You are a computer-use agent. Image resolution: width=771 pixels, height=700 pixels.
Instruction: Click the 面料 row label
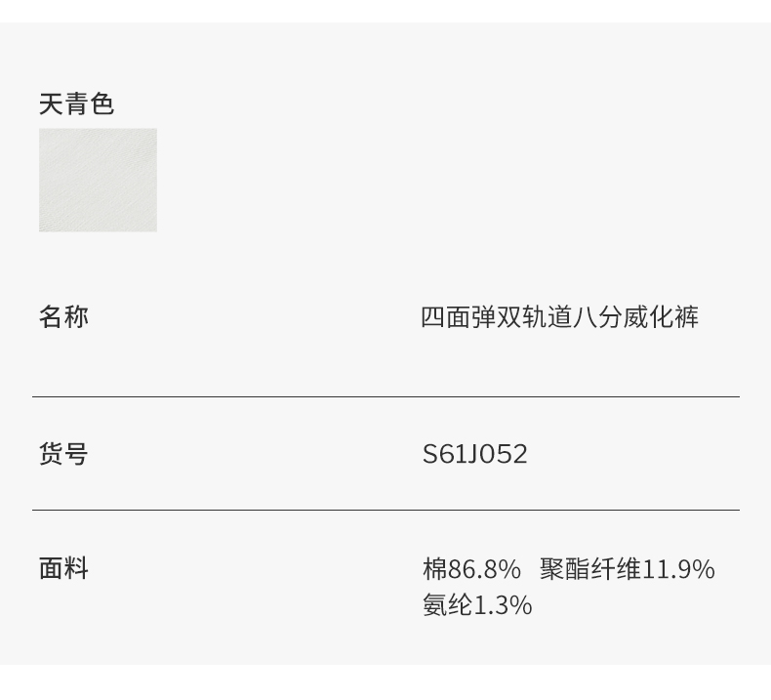point(63,568)
